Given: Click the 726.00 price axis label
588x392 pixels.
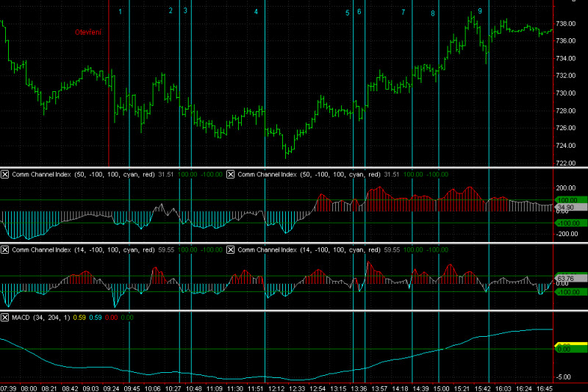Looking at the screenshot, I should click(565, 128).
